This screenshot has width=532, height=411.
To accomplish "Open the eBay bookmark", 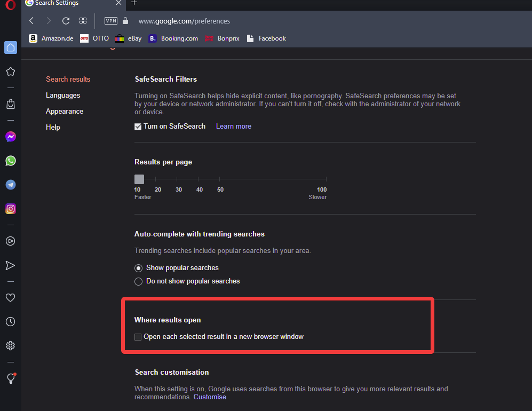I will 128,38.
